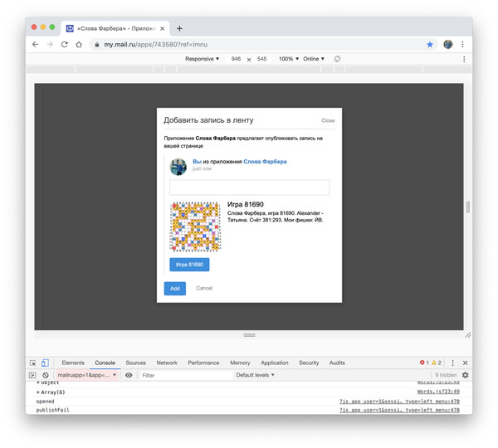This screenshot has width=498, height=448.
Task: Bookmark this page with the star icon
Action: [x=430, y=45]
